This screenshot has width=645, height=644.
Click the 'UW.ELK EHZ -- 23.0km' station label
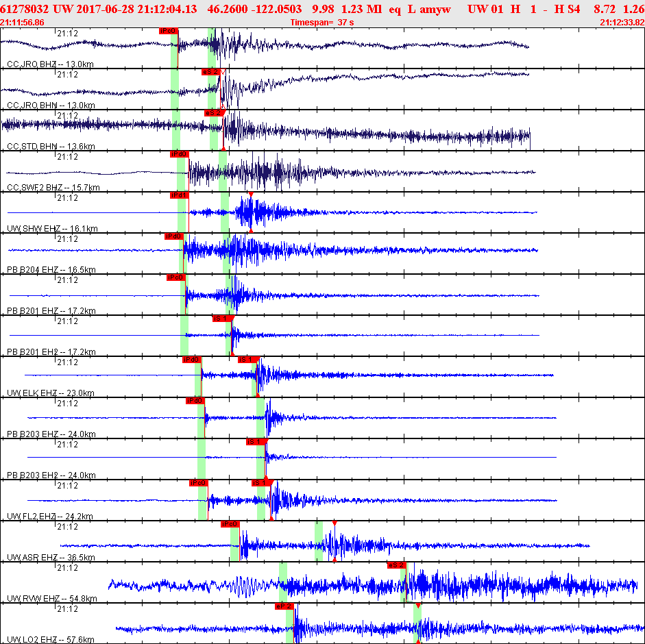tap(51, 393)
